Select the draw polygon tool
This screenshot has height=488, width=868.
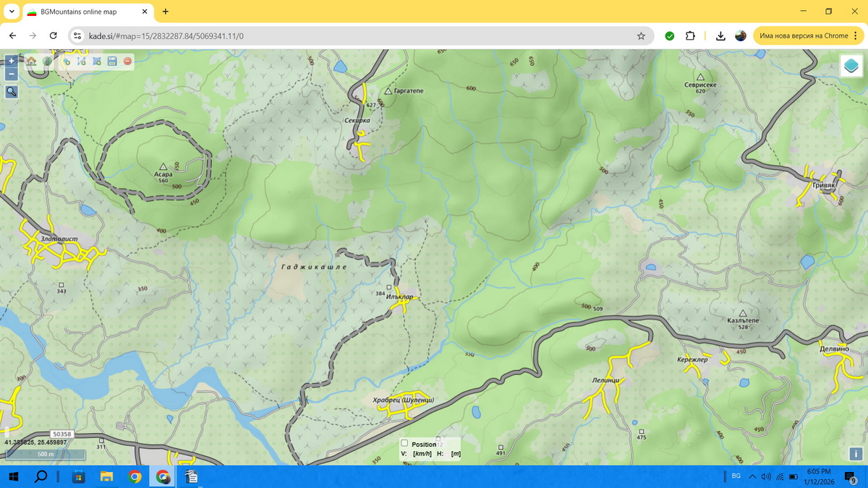[x=97, y=61]
